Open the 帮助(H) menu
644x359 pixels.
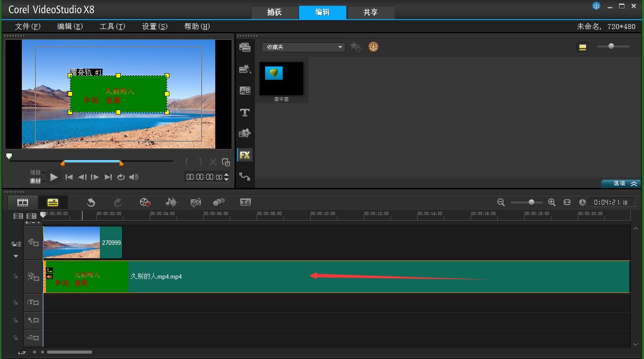tap(197, 26)
